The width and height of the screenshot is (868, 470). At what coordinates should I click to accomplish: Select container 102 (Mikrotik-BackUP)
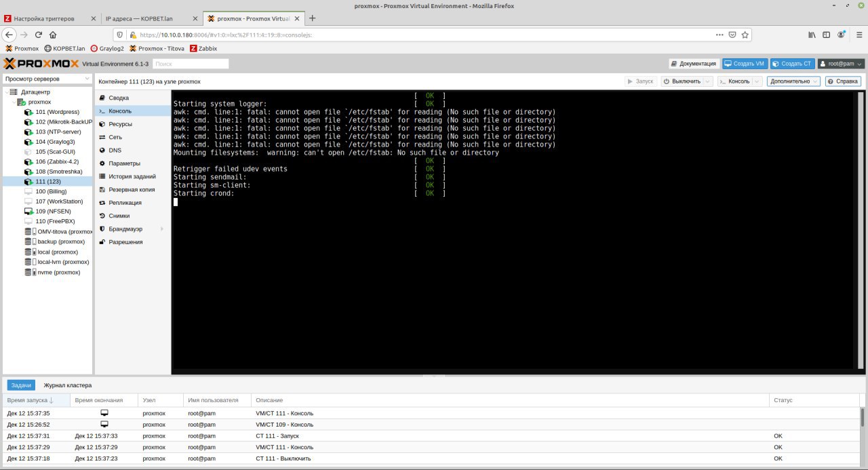point(64,122)
